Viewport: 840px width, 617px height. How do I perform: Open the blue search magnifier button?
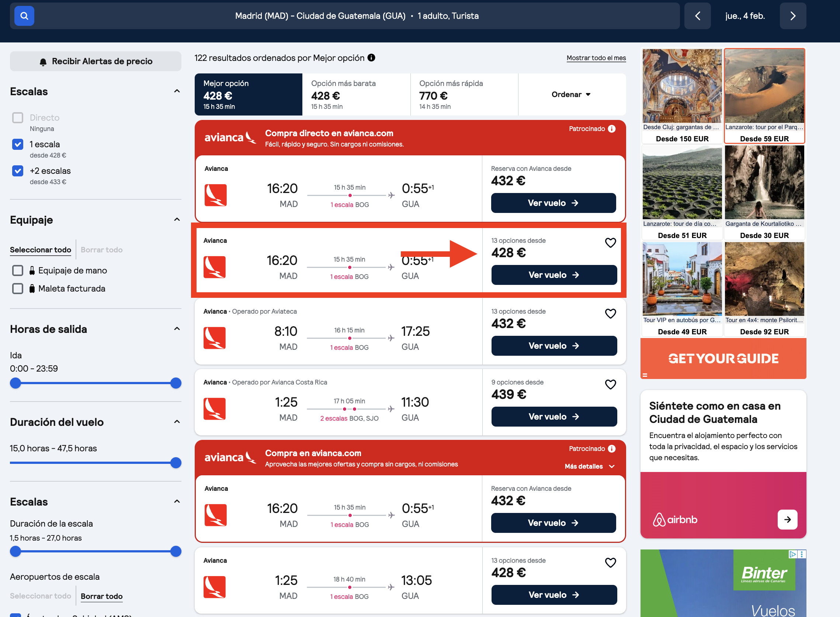click(x=24, y=16)
